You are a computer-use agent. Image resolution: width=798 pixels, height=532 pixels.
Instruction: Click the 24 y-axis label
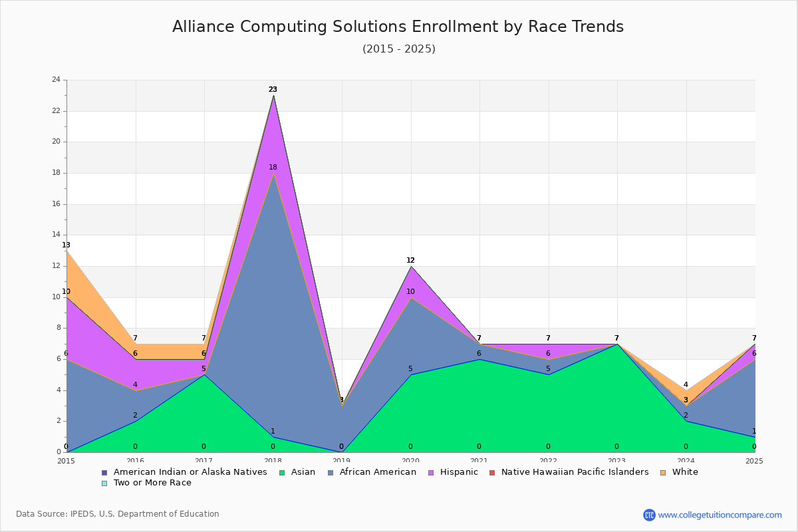tap(56, 80)
